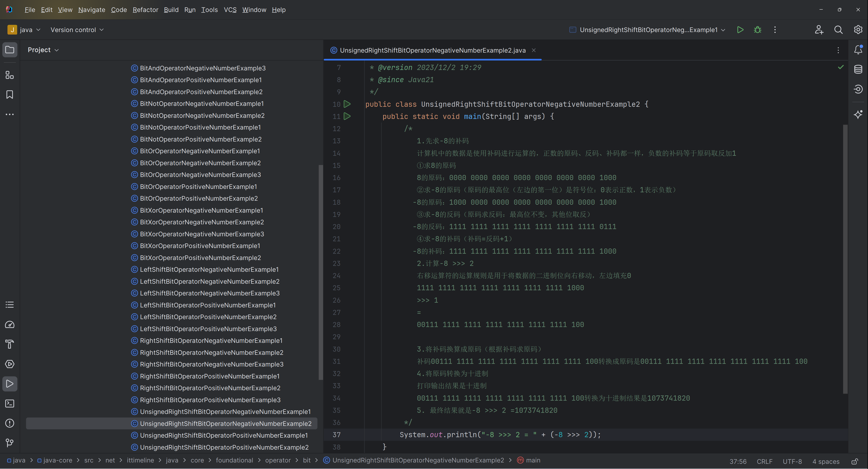Open the Problems tool window
The width and height of the screenshot is (868, 469).
click(10, 423)
